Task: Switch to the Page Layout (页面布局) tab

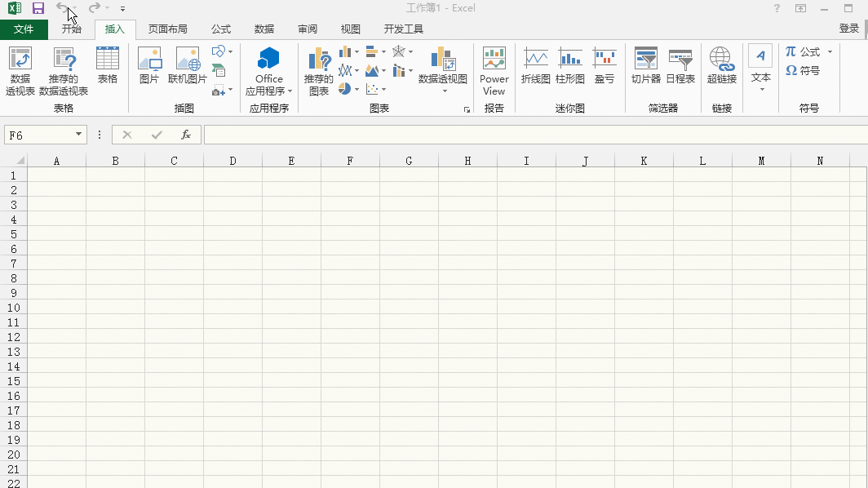Action: click(168, 29)
